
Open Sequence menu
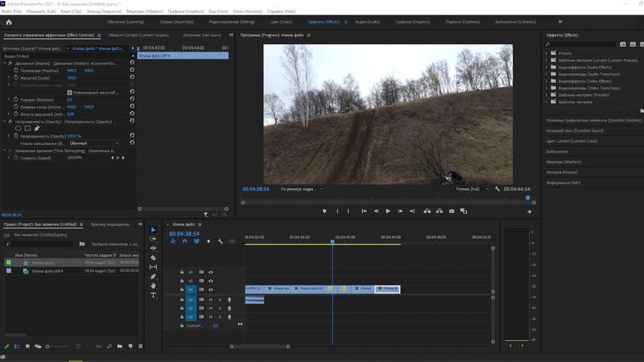[x=104, y=11]
